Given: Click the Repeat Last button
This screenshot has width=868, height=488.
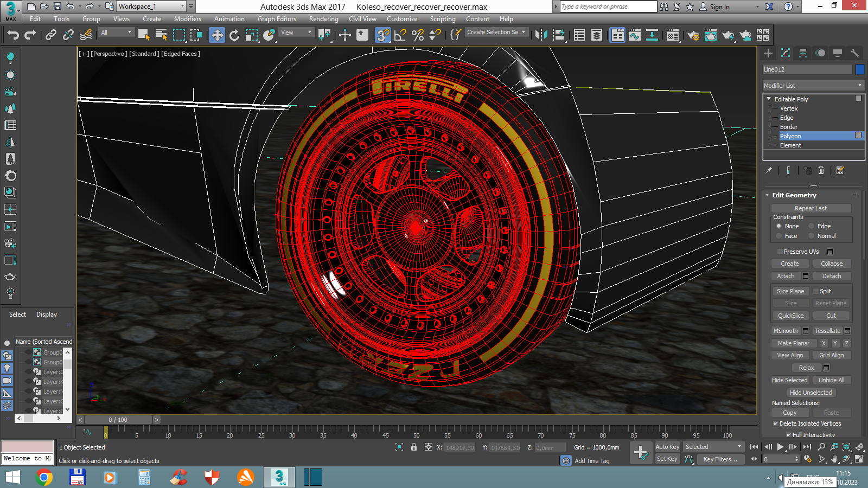Looking at the screenshot, I should (811, 208).
